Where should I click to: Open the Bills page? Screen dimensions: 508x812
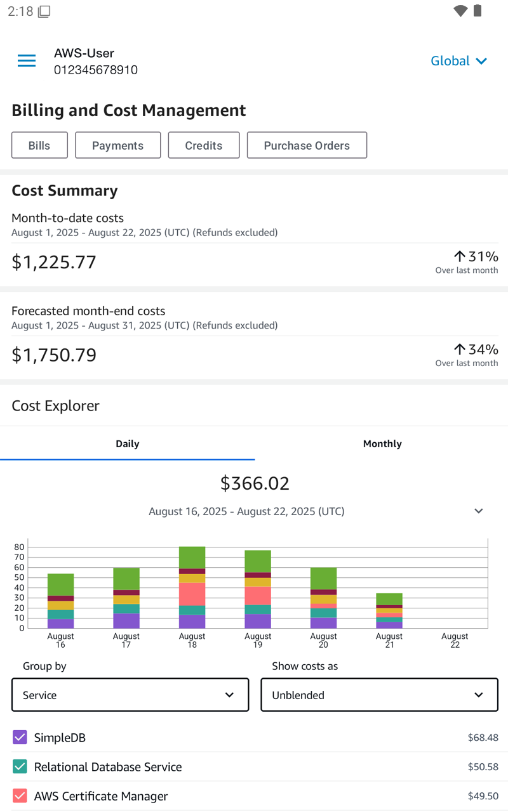pos(39,145)
